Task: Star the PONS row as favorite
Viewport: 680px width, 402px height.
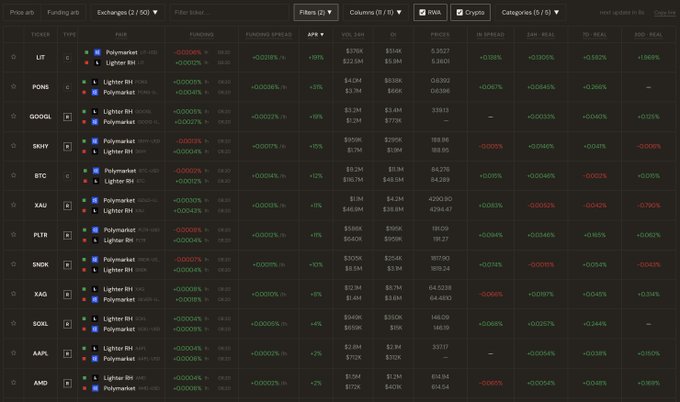Action: point(13,86)
